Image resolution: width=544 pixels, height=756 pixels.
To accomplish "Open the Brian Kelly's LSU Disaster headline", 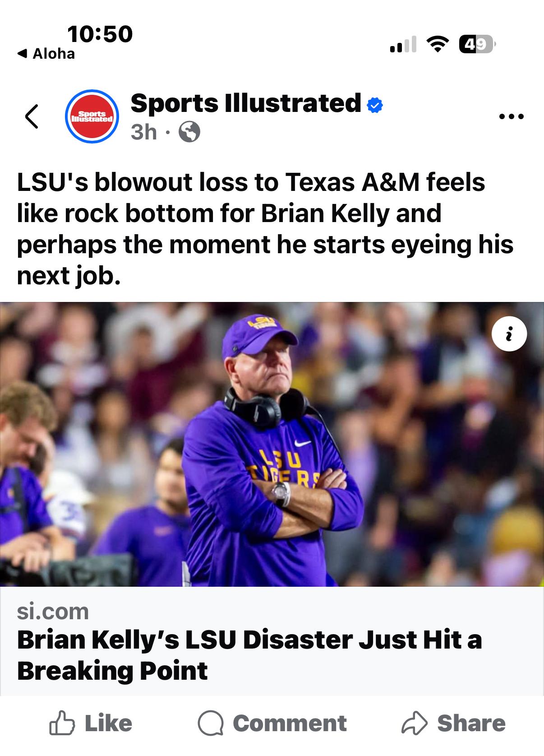I will pos(249,655).
